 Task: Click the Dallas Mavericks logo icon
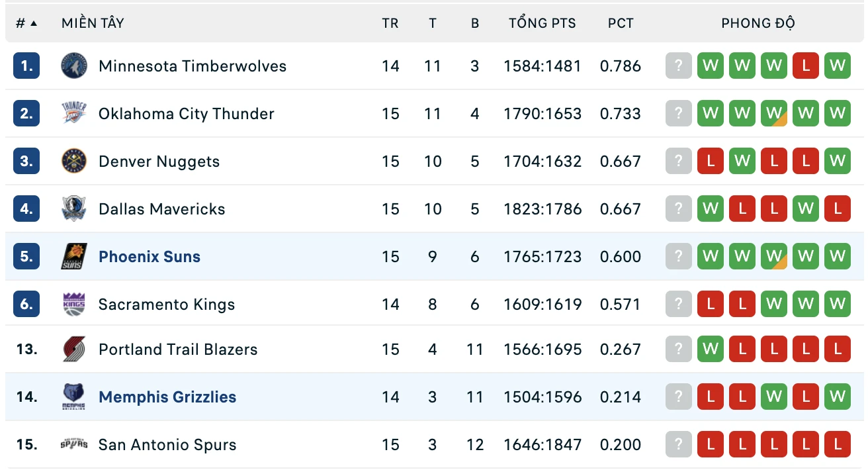(74, 209)
